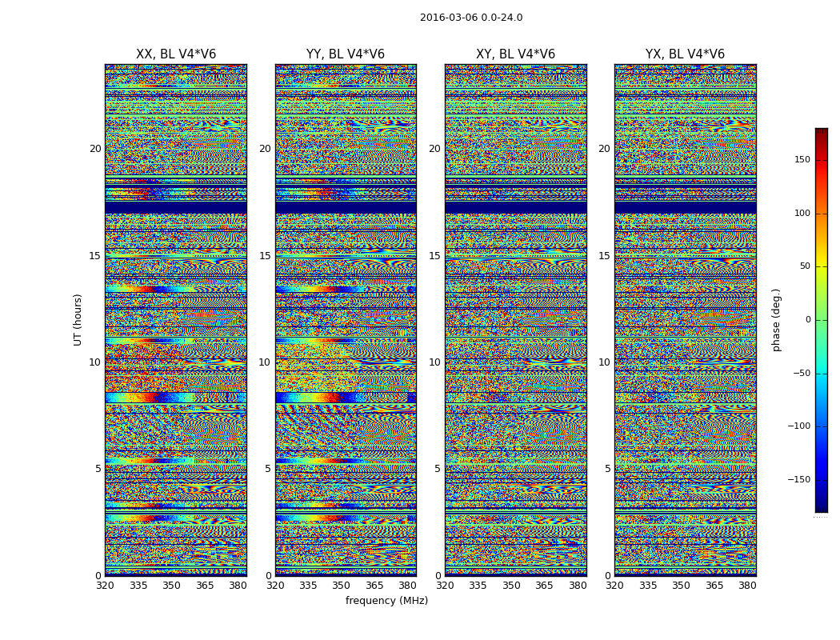The width and height of the screenshot is (840, 640).
Task: Click the 'frequency (MHz)' axis label
Action: (x=386, y=600)
